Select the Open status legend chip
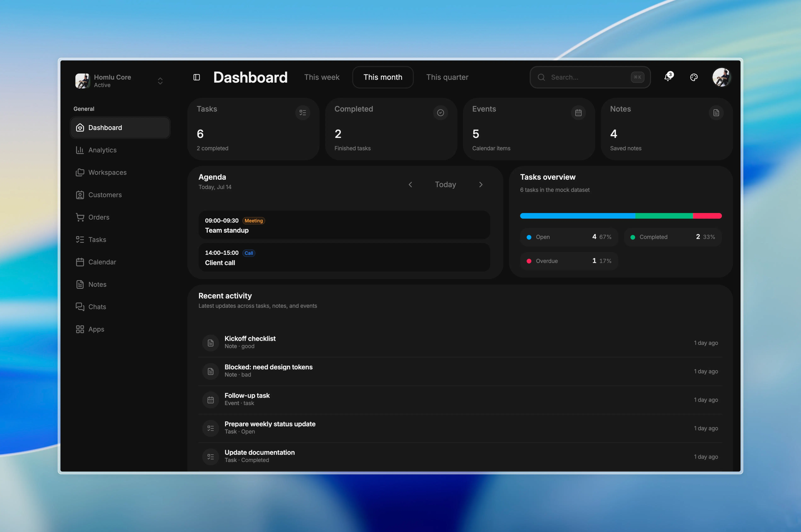Viewport: 801px width, 532px height. pyautogui.click(x=569, y=237)
